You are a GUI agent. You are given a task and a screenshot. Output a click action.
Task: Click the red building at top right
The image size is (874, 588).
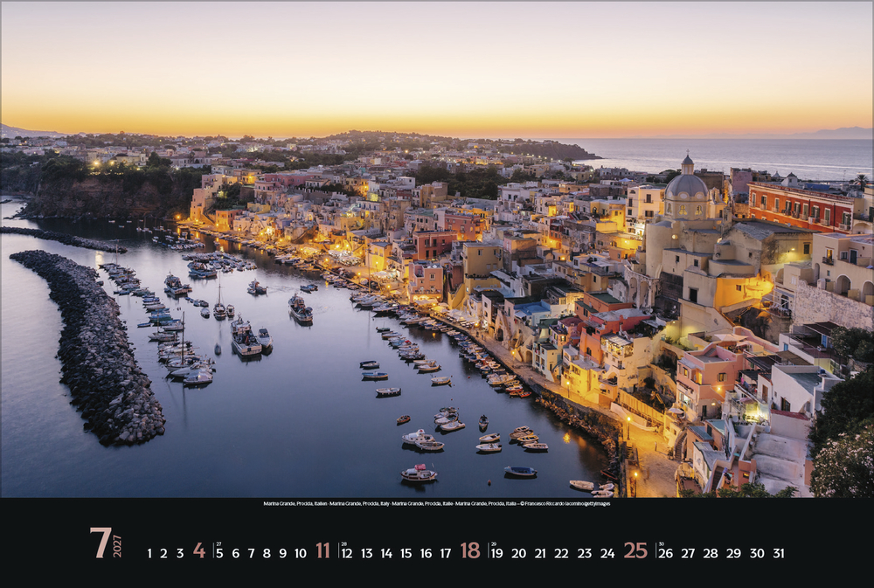[800, 206]
